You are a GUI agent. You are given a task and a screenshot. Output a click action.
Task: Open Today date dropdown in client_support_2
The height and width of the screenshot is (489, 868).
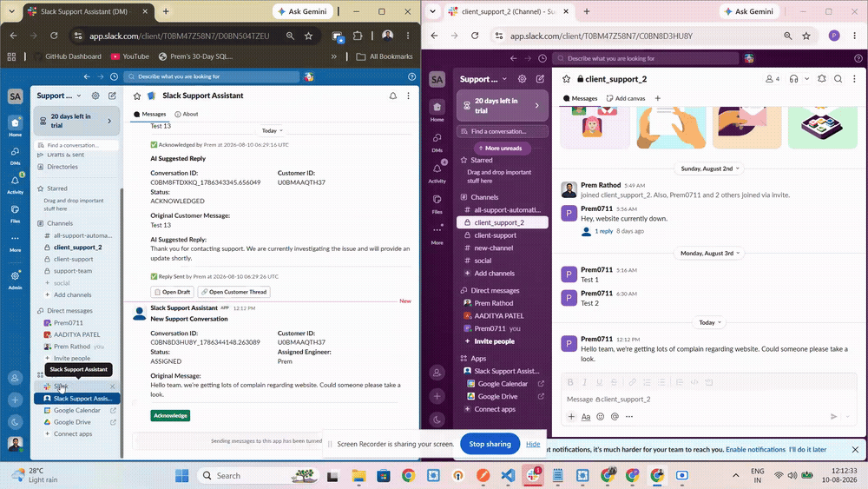click(x=710, y=322)
